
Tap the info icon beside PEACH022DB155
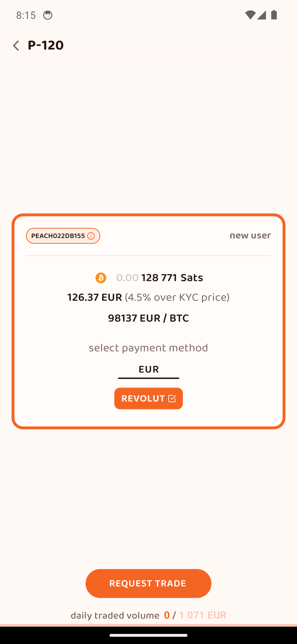pos(91,236)
